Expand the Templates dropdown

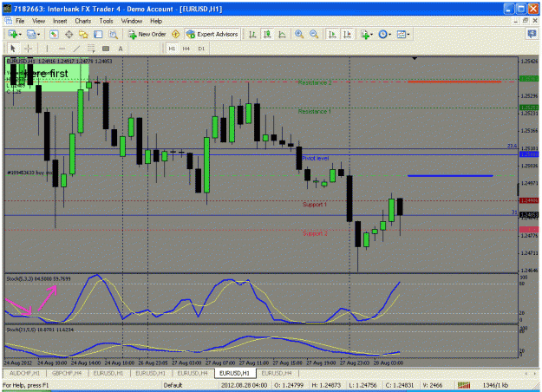tap(408, 34)
